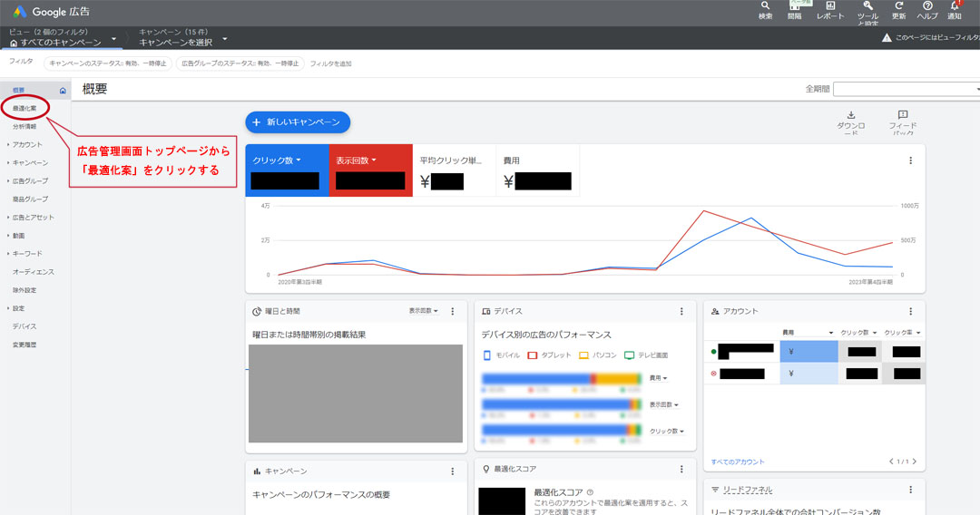Open three-dot menu on アカウント card
980x515 pixels.
tap(911, 311)
